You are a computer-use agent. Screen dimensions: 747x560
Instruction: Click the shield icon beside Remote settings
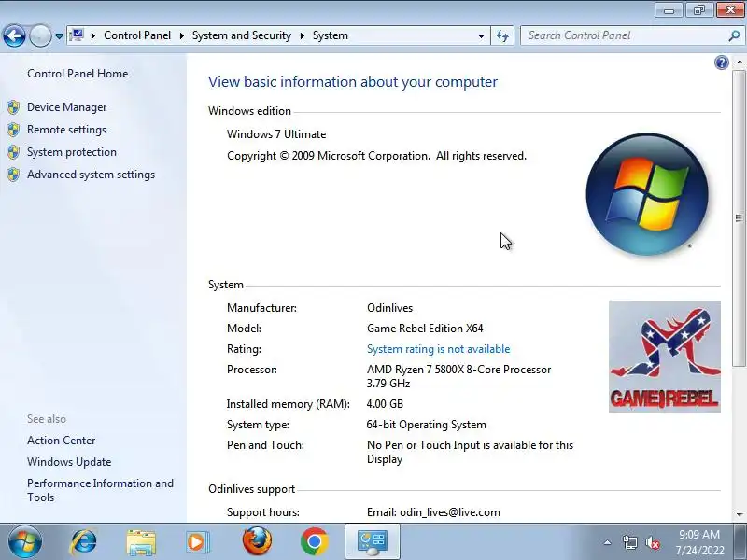tap(13, 130)
